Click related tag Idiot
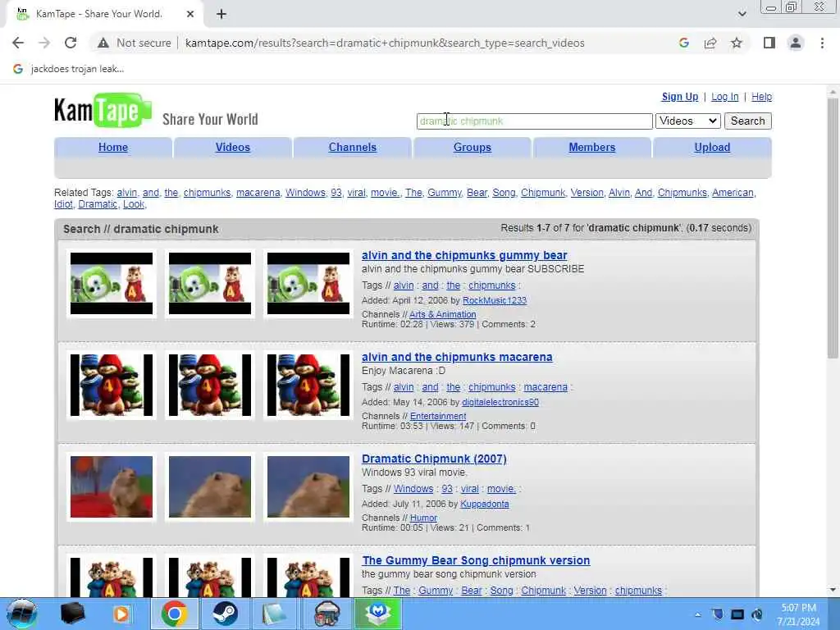Screen dimensions: 840x630 pyautogui.click(x=63, y=204)
